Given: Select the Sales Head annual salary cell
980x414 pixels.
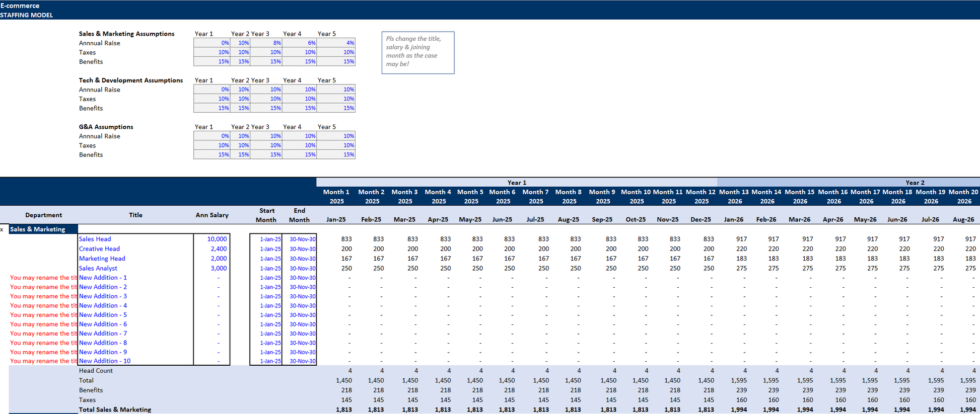Looking at the screenshot, I should [212, 239].
